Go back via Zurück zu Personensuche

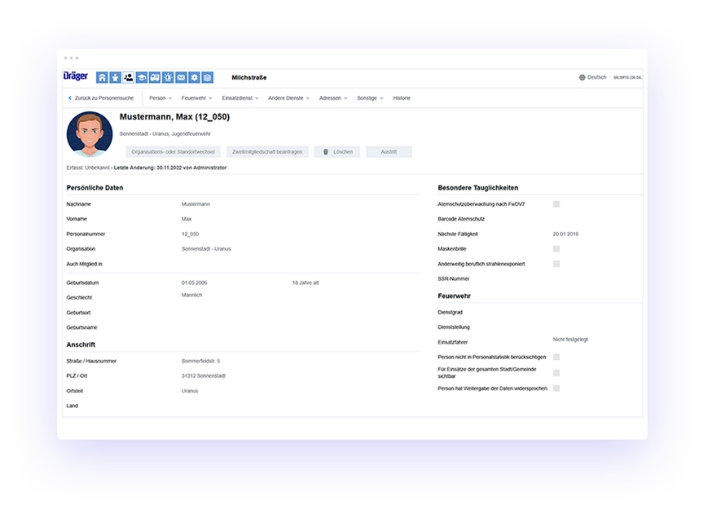coord(103,98)
